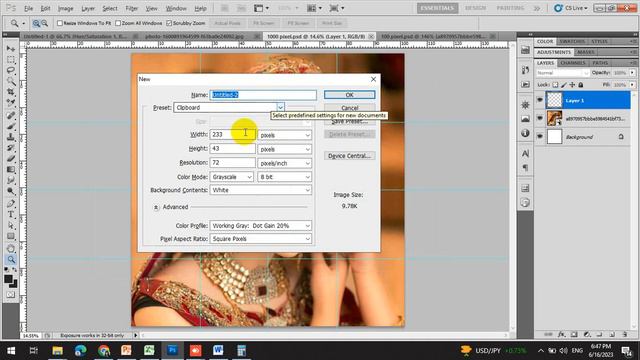640x360 pixels.
Task: Enable Resize Windows To Fit checkbox
Action: point(60,23)
